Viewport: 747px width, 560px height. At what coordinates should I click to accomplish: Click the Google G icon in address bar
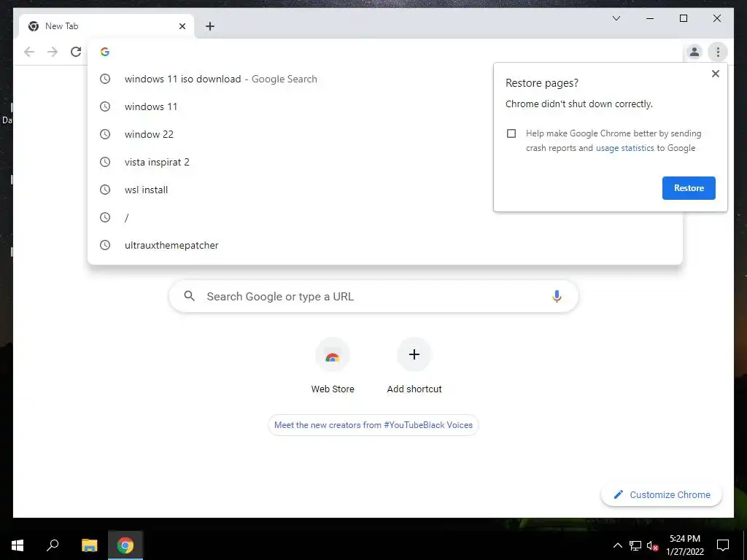(105, 52)
